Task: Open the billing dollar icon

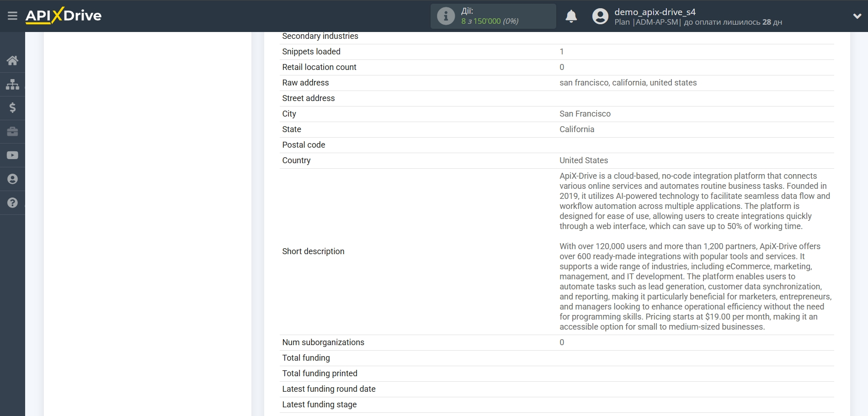Action: 12,108
